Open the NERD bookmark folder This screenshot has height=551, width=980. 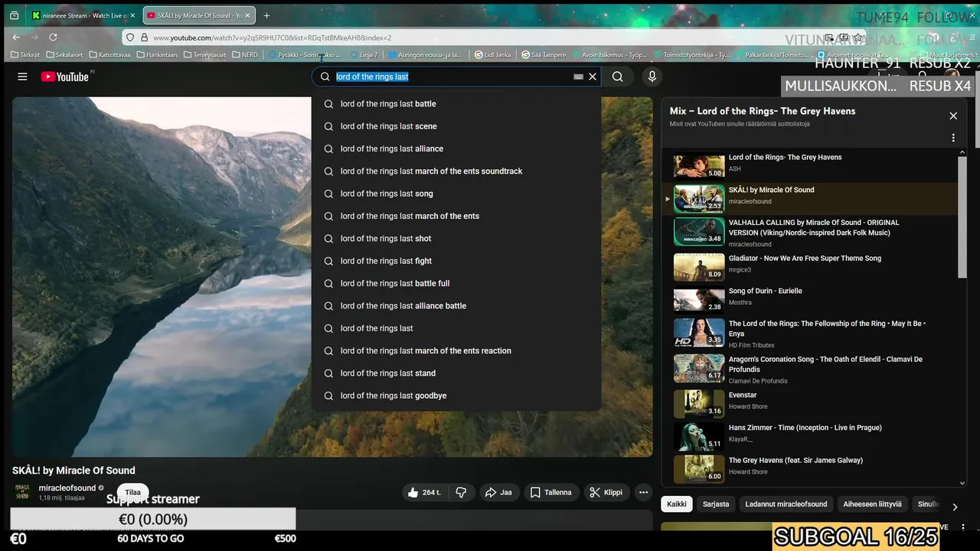245,55
